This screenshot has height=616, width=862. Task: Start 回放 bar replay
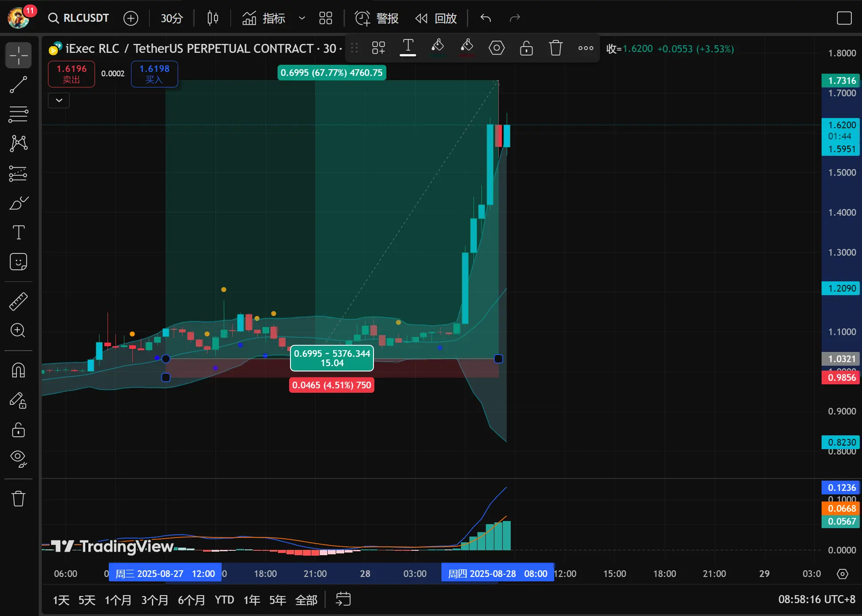[x=436, y=18]
